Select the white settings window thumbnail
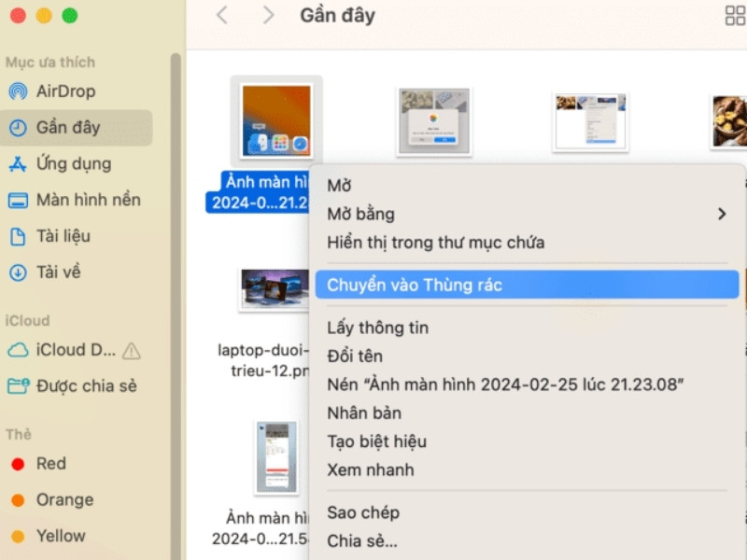This screenshot has height=560, width=747. 591,122
